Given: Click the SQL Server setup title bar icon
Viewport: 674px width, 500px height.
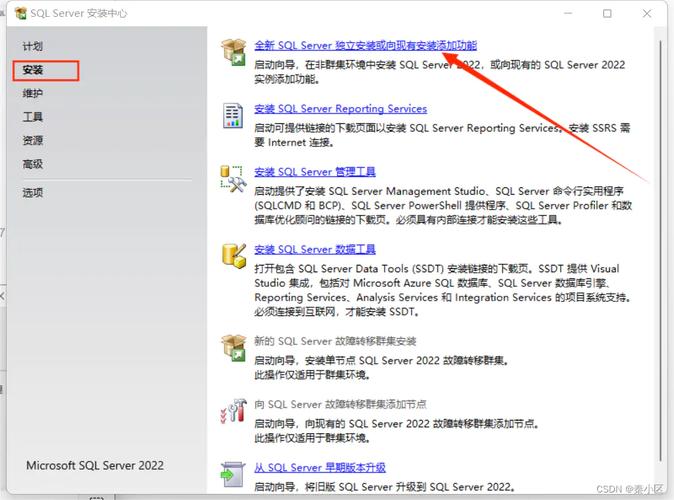Looking at the screenshot, I should [20, 13].
